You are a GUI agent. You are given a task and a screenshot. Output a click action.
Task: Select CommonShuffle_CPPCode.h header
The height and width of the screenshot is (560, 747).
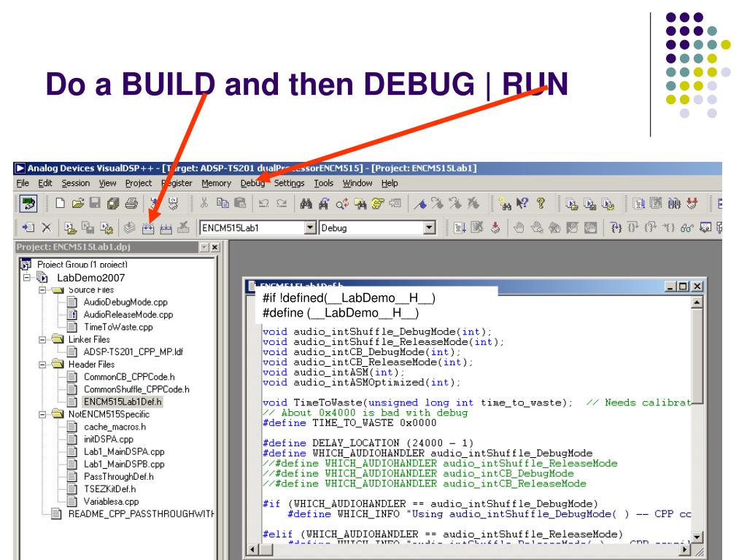point(136,389)
